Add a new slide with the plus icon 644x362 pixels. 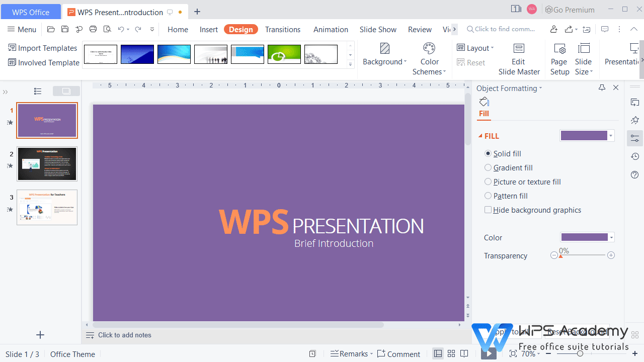(x=41, y=335)
